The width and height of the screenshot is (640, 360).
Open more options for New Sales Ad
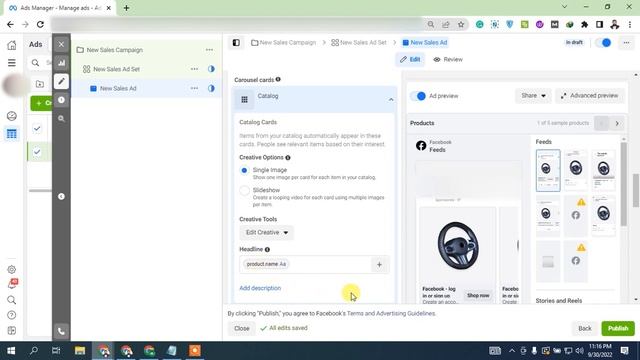tap(194, 88)
